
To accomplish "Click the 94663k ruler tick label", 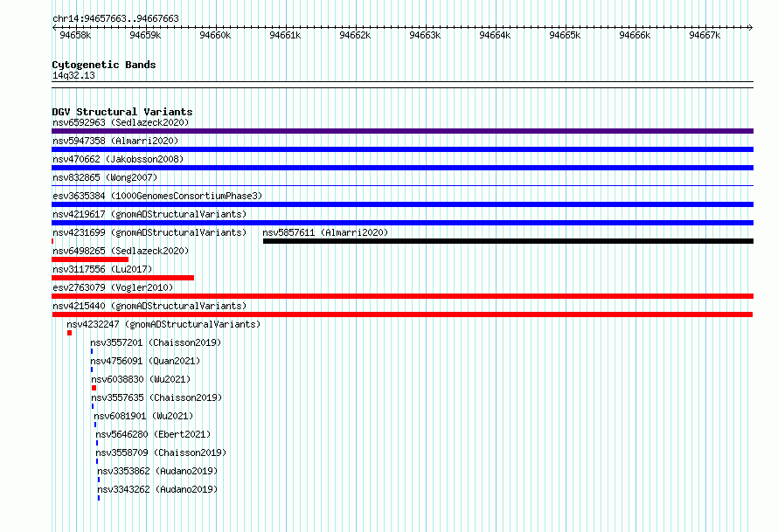I will [x=425, y=35].
